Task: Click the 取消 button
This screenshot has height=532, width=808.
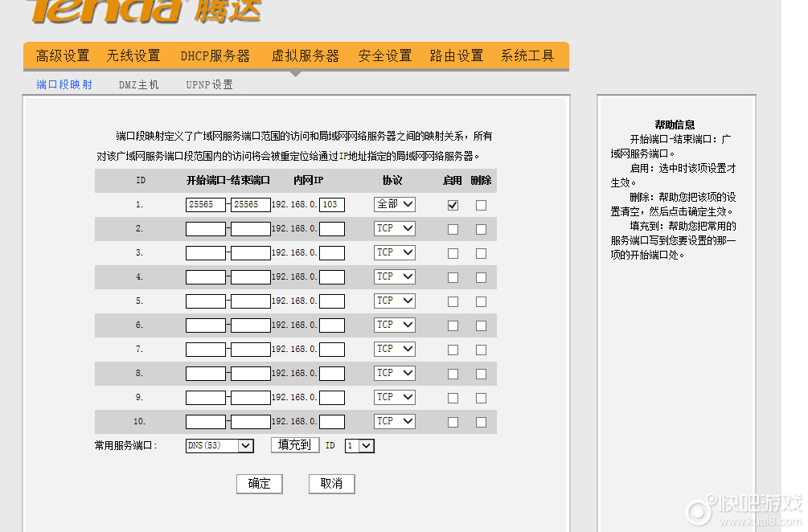Action: (x=331, y=484)
